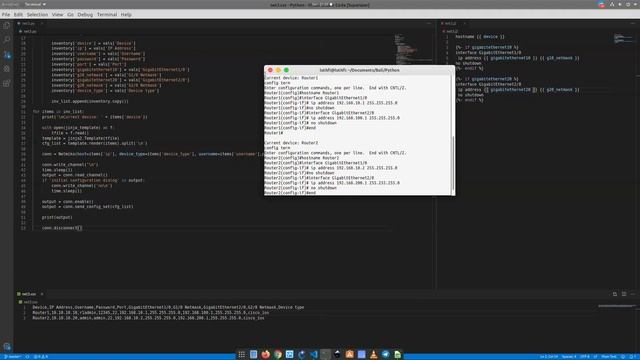Click the errors and warnings count in the status bar

pos(41,357)
